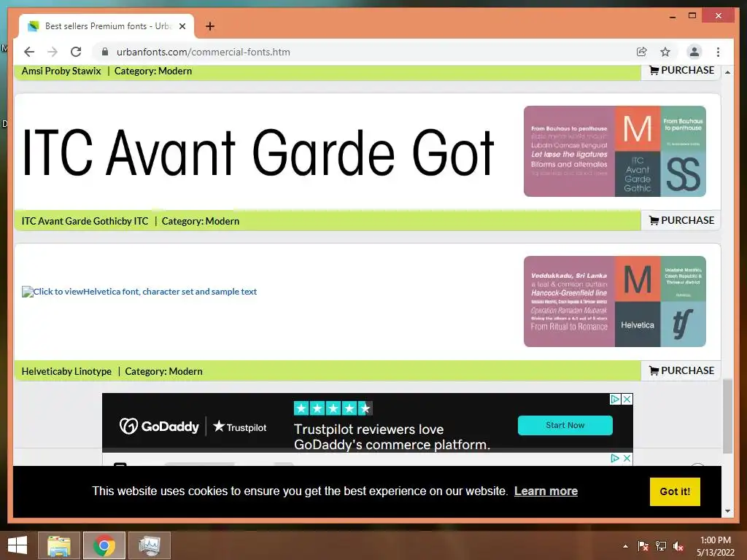Click the network tray icon
Image resolution: width=747 pixels, height=560 pixels.
(661, 546)
